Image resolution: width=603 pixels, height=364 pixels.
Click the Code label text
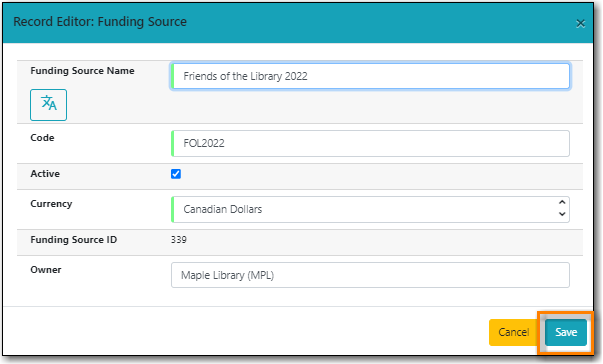point(42,138)
